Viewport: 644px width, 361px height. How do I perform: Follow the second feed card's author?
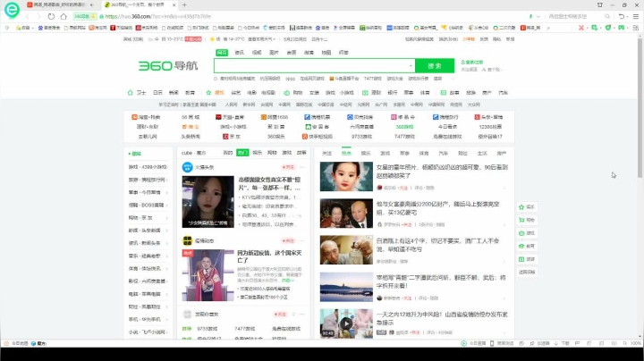point(288,240)
